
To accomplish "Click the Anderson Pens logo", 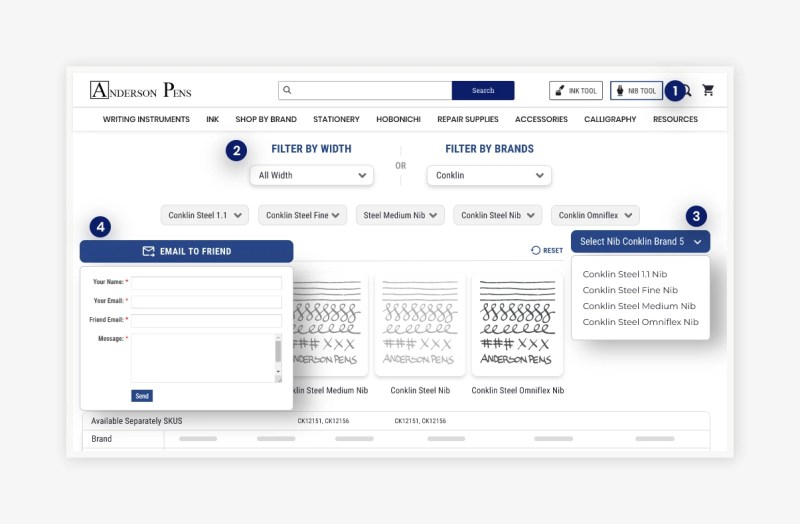I will click(141, 90).
